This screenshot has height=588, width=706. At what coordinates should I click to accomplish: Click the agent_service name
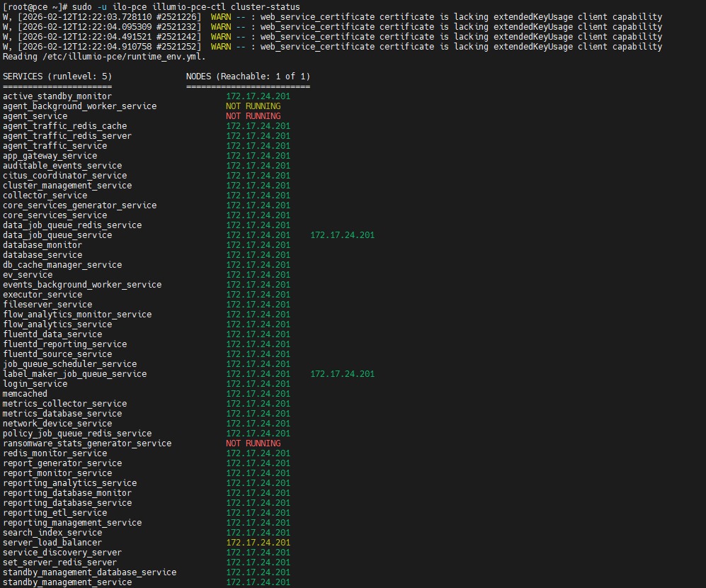point(35,115)
